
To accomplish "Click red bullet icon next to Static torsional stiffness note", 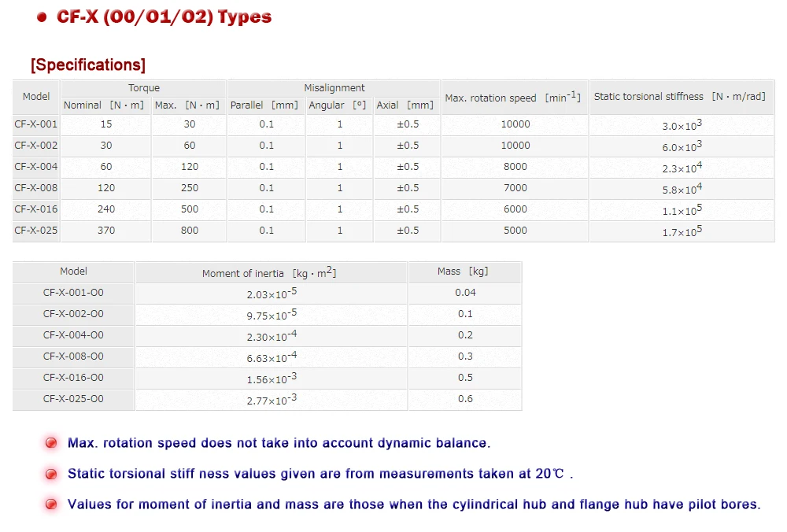I will click(51, 474).
